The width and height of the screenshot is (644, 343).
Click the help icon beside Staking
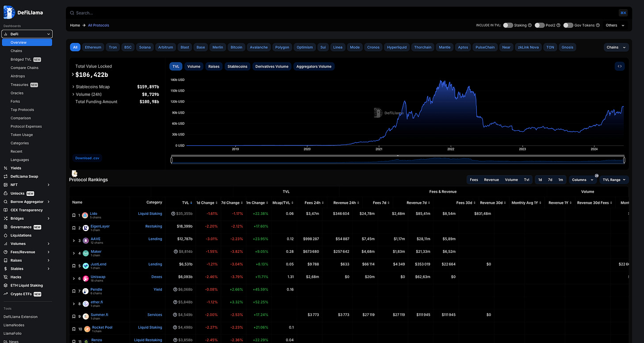530,25
